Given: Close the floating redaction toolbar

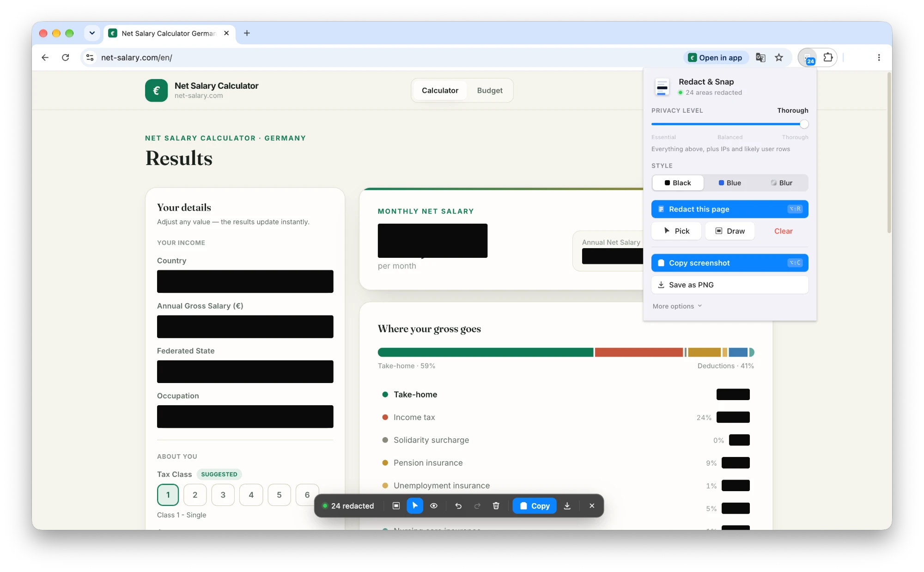Looking at the screenshot, I should [592, 505].
